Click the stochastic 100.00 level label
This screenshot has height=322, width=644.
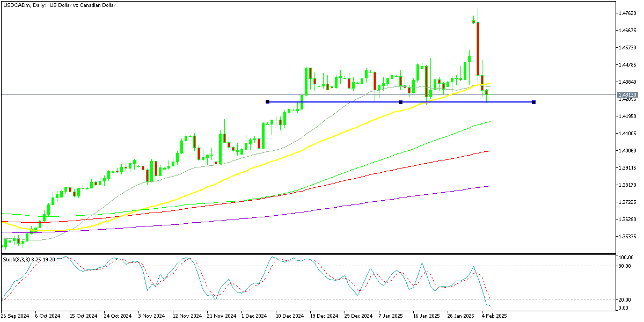click(x=625, y=258)
